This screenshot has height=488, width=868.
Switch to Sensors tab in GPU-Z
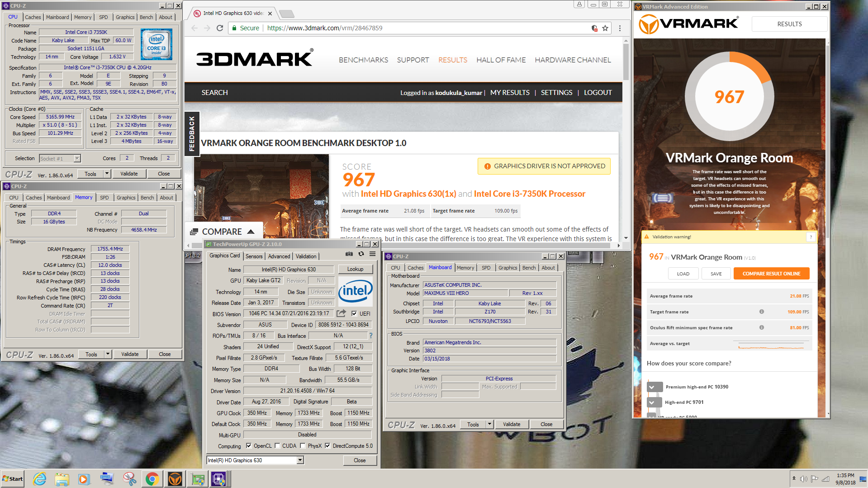254,256
